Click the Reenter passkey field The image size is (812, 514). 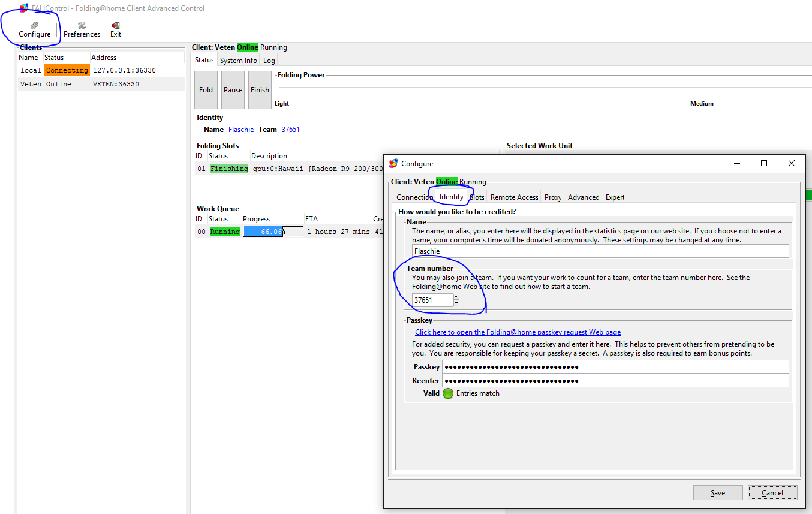click(615, 381)
